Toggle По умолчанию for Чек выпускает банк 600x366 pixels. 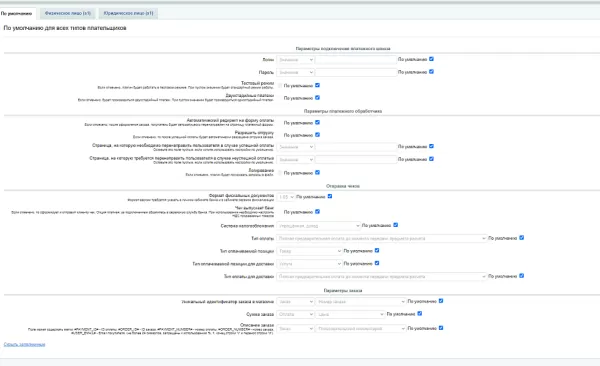click(317, 212)
